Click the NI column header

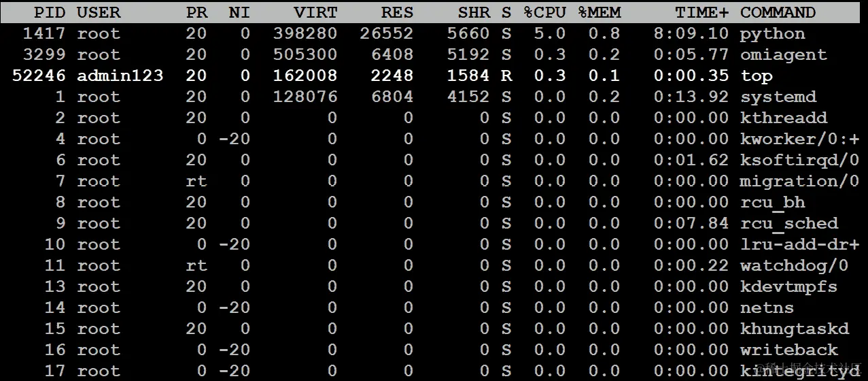239,12
